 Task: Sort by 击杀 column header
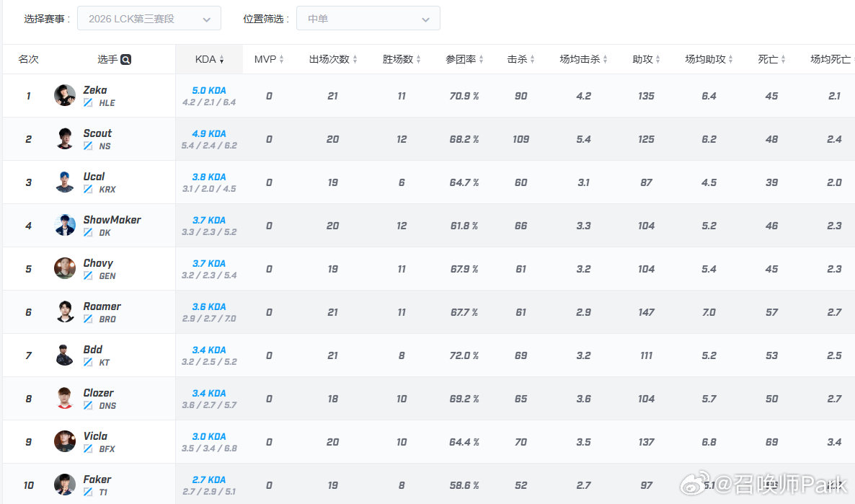520,59
